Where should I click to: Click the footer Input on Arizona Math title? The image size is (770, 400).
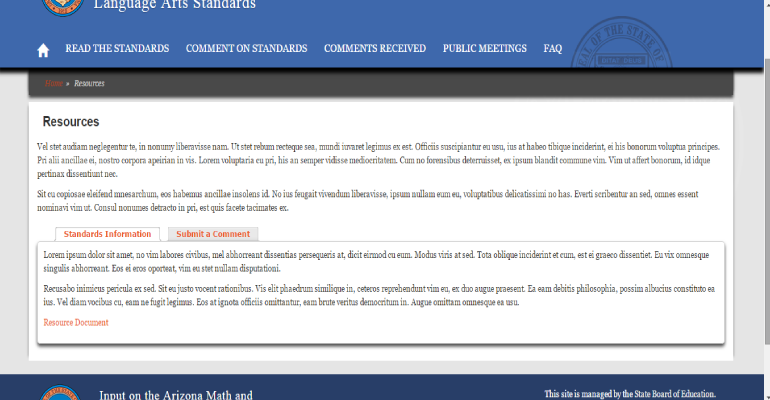175,394
